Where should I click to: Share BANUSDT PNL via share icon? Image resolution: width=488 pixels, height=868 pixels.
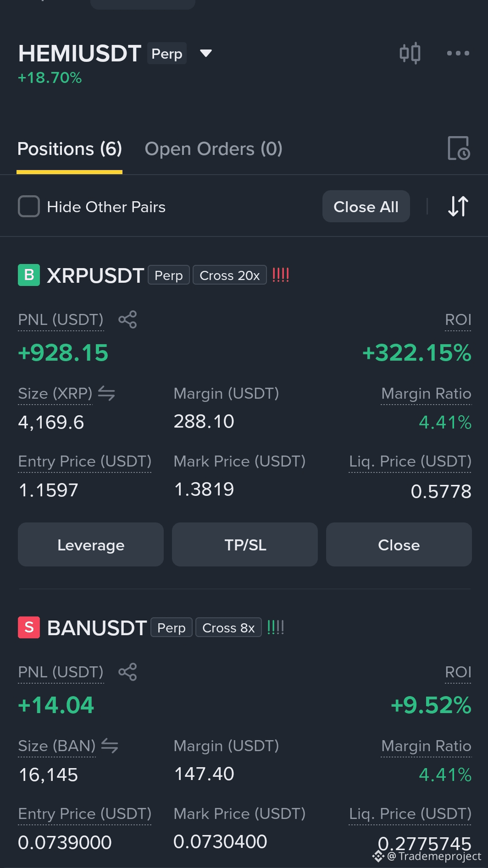pyautogui.click(x=128, y=672)
